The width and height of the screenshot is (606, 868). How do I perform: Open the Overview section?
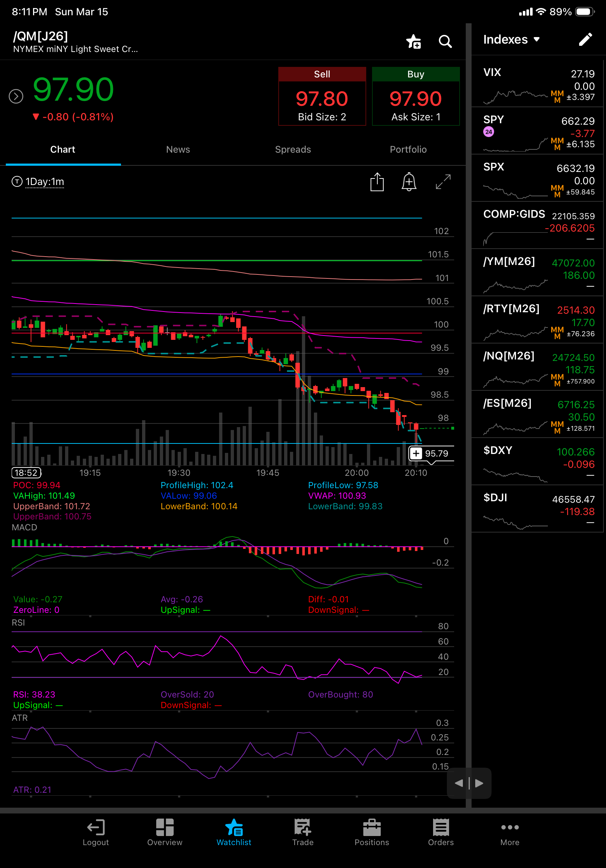coord(165,832)
